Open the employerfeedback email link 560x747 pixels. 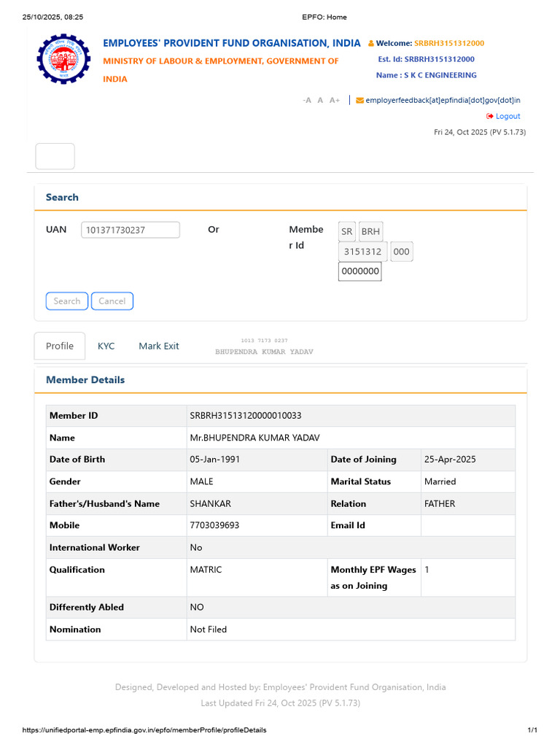[443, 101]
